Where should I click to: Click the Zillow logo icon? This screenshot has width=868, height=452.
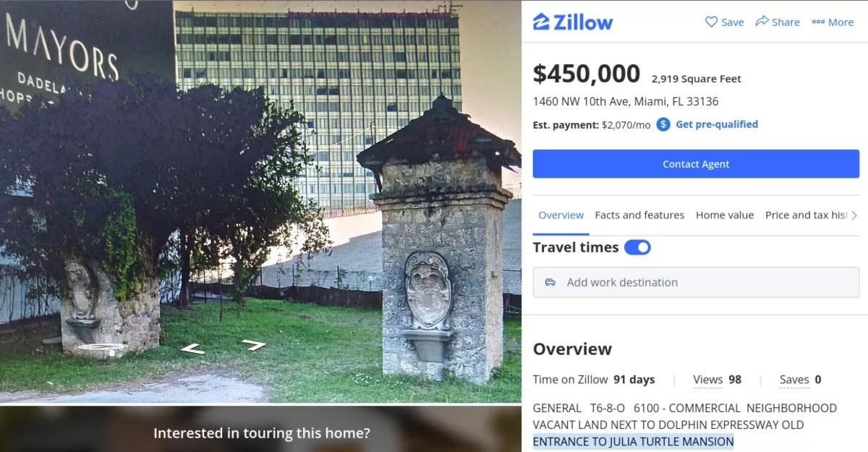(x=541, y=22)
